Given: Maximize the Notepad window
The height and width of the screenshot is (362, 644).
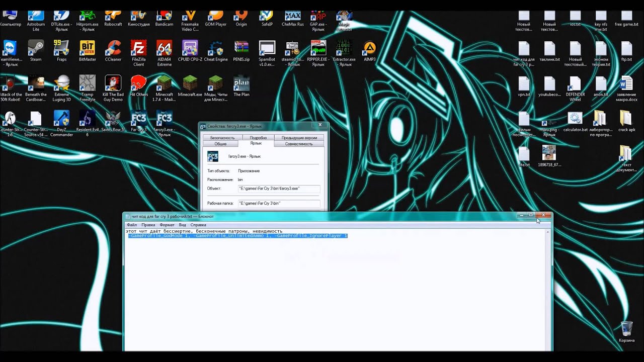Looking at the screenshot, I should [530, 215].
